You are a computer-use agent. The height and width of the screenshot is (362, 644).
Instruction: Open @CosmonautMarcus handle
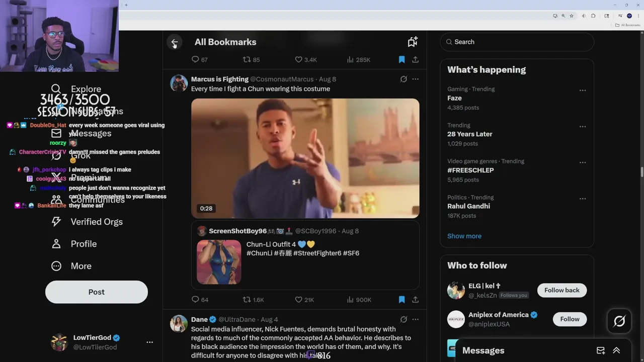click(x=282, y=79)
